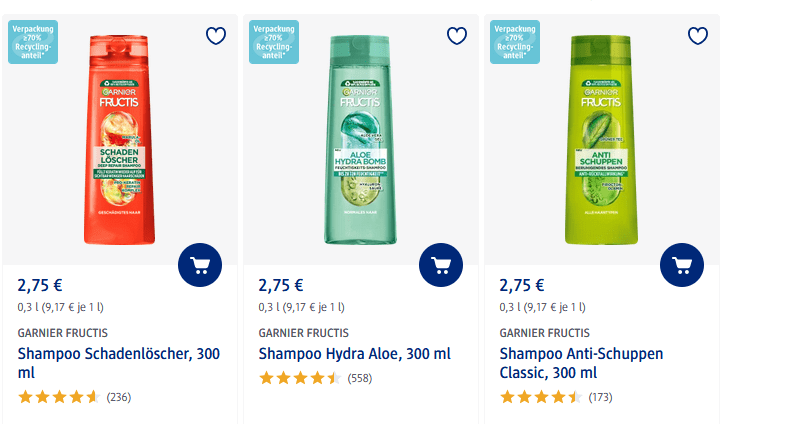The image size is (804, 424).
Task: Click recycling badge on Schadenlöscher product
Action: [x=33, y=41]
